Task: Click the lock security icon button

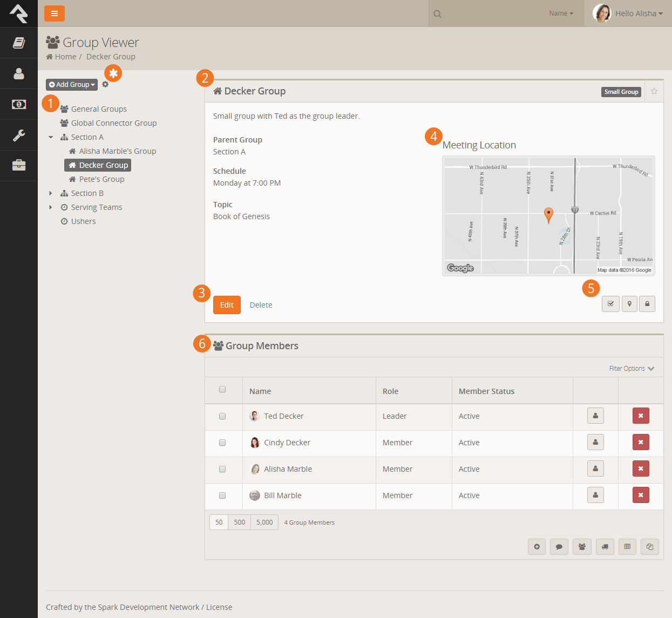Action: [647, 304]
